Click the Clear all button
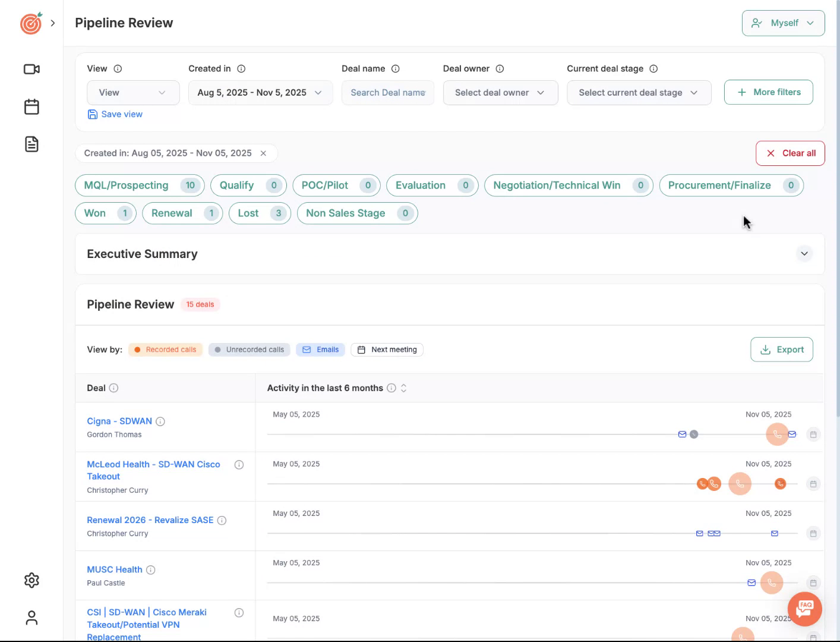 coord(790,153)
